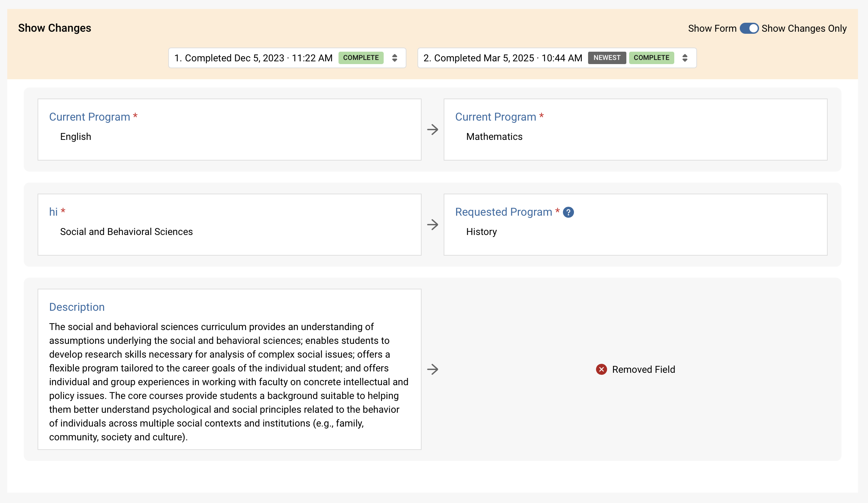Toggle the Show Form / Show Changes Only switch
Viewport: 868px width, 503px height.
click(x=749, y=28)
